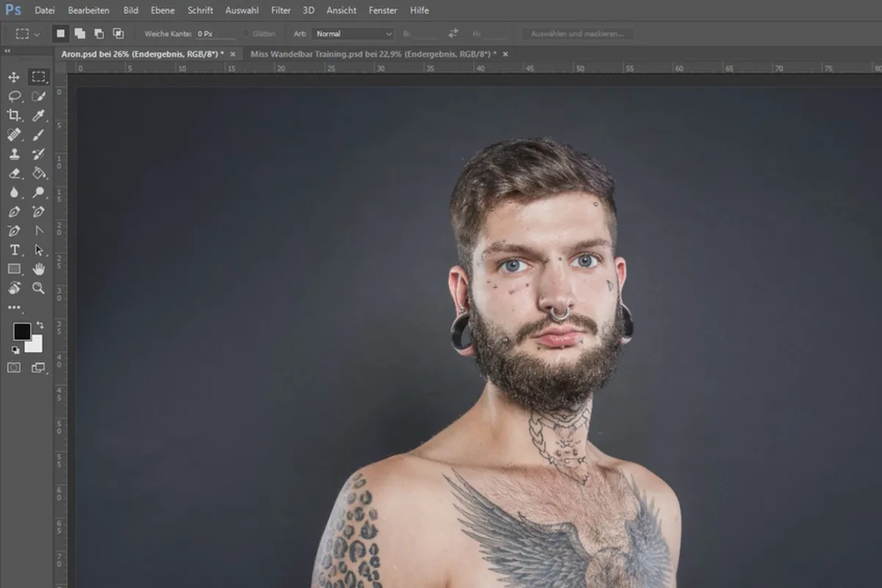Select the Rectangle shape tool
Image resolution: width=882 pixels, height=588 pixels.
(14, 269)
